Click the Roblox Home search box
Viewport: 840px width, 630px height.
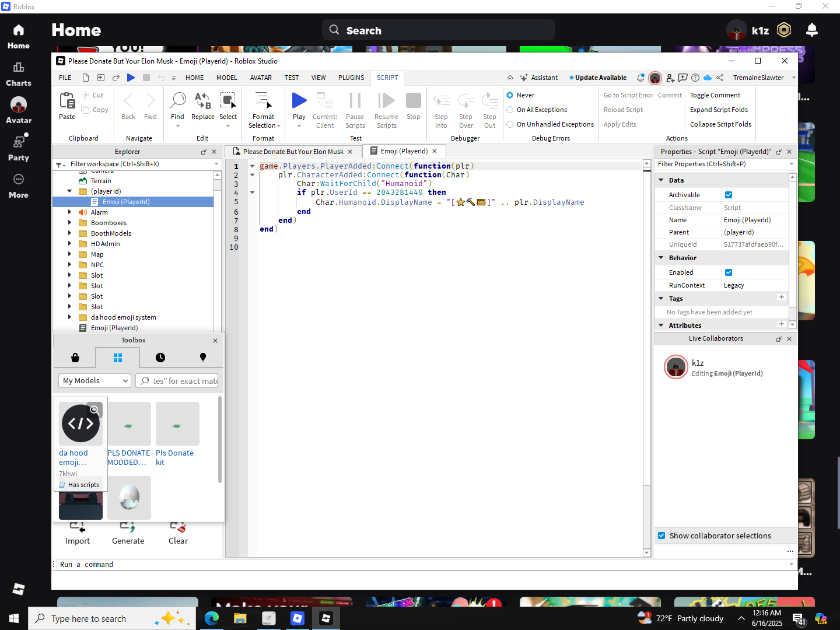(x=439, y=30)
